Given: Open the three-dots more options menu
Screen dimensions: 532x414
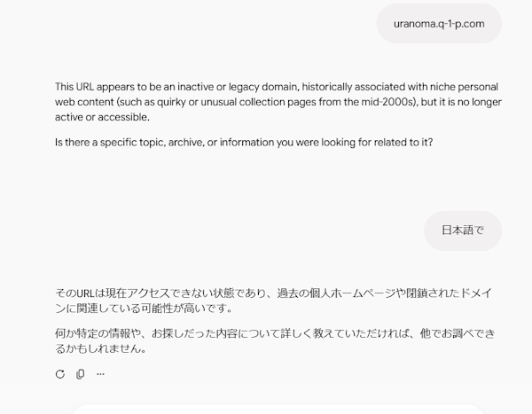Looking at the screenshot, I should (100, 374).
